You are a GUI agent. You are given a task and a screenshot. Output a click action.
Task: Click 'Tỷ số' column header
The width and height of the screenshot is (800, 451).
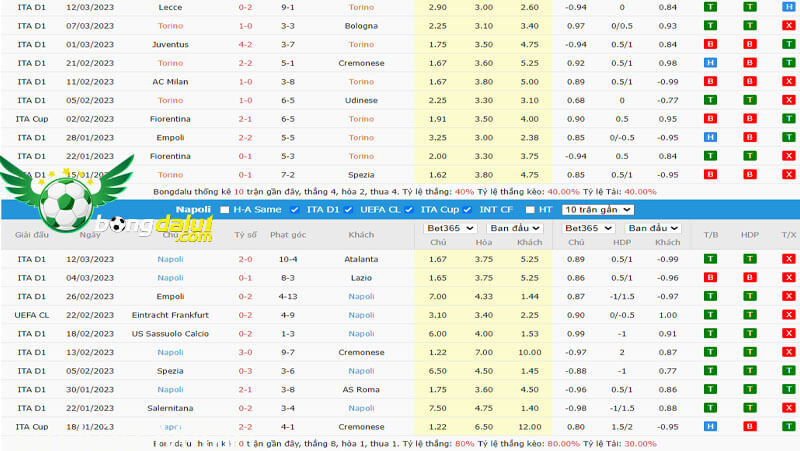click(245, 235)
